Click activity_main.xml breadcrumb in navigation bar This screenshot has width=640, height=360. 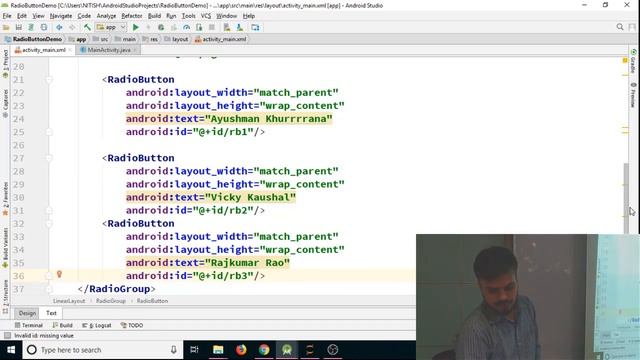click(x=220, y=39)
